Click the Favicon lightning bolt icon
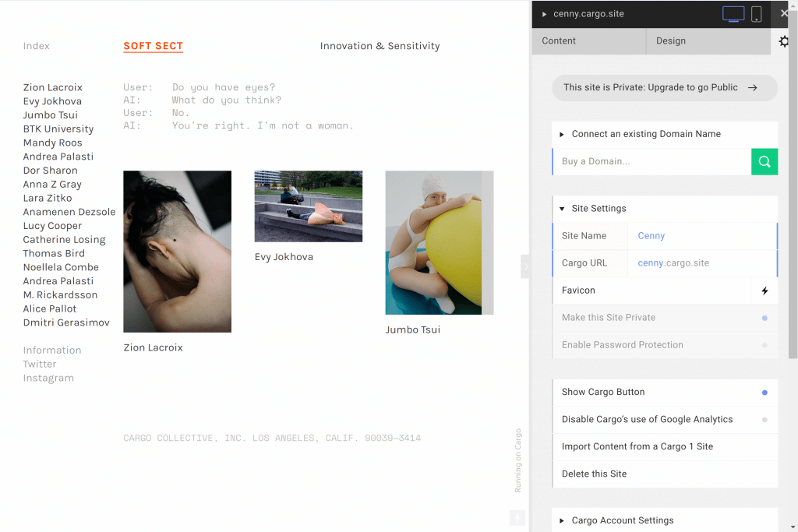This screenshot has width=798, height=532. click(x=764, y=291)
